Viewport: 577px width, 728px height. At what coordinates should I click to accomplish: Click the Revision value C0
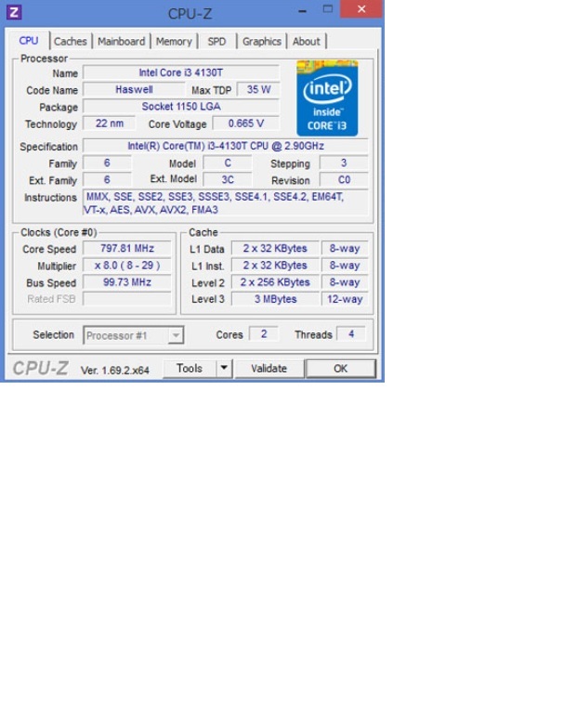point(344,180)
